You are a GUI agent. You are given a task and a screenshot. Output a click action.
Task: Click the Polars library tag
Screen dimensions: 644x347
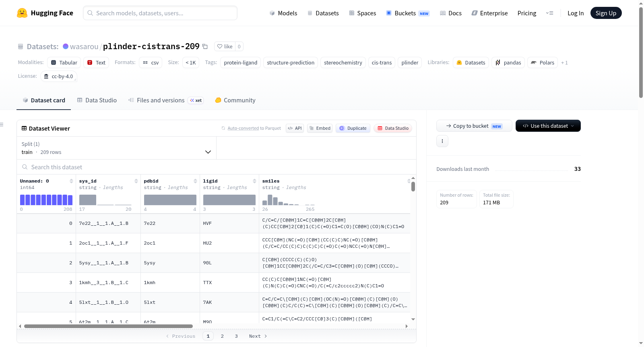coord(543,62)
